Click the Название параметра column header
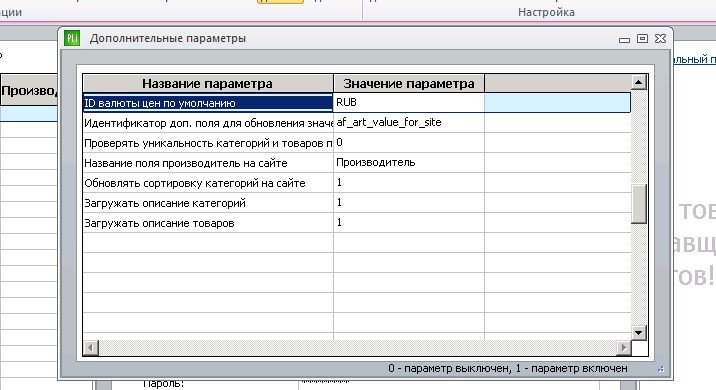The image size is (716, 390). point(208,84)
